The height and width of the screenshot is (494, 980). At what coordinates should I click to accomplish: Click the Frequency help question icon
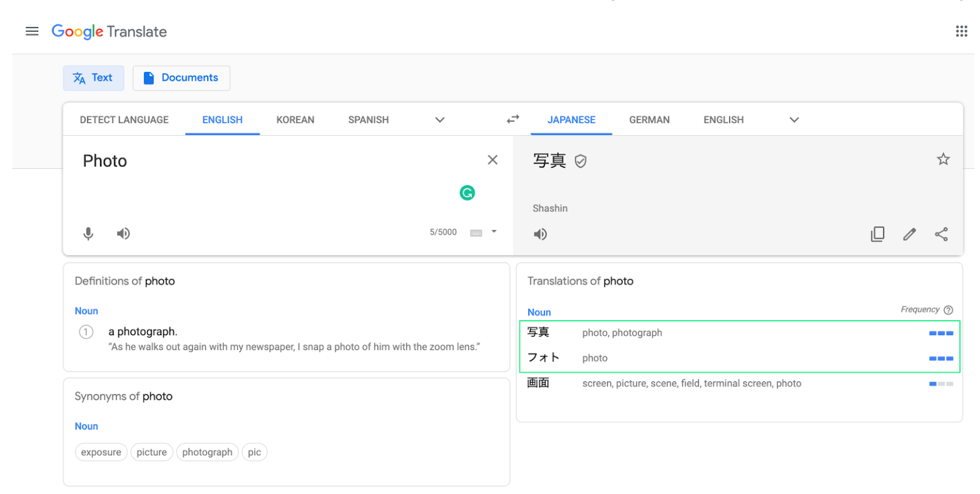point(948,310)
